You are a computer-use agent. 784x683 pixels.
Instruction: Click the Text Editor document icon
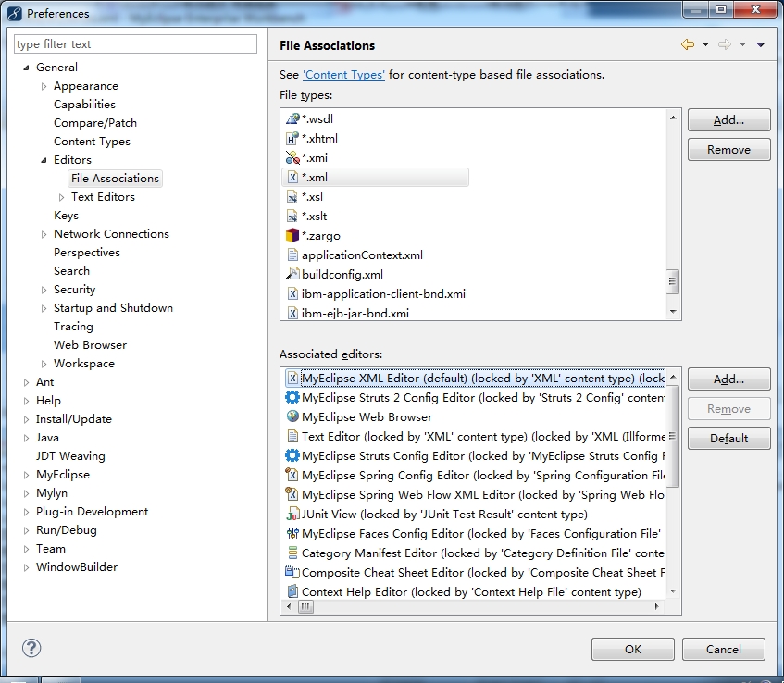[x=292, y=437]
